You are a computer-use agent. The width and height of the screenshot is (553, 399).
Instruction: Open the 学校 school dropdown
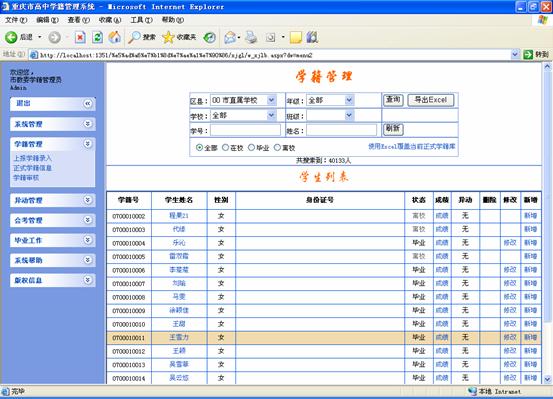click(271, 115)
